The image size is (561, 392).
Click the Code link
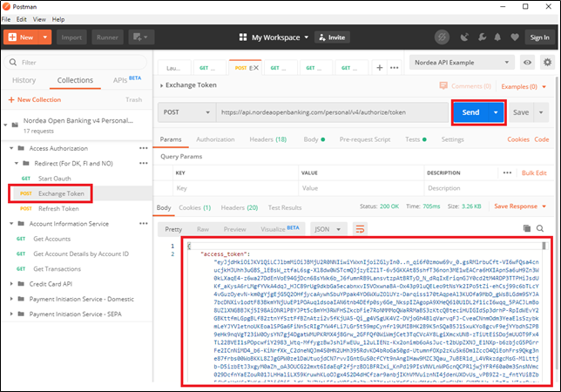(542, 139)
